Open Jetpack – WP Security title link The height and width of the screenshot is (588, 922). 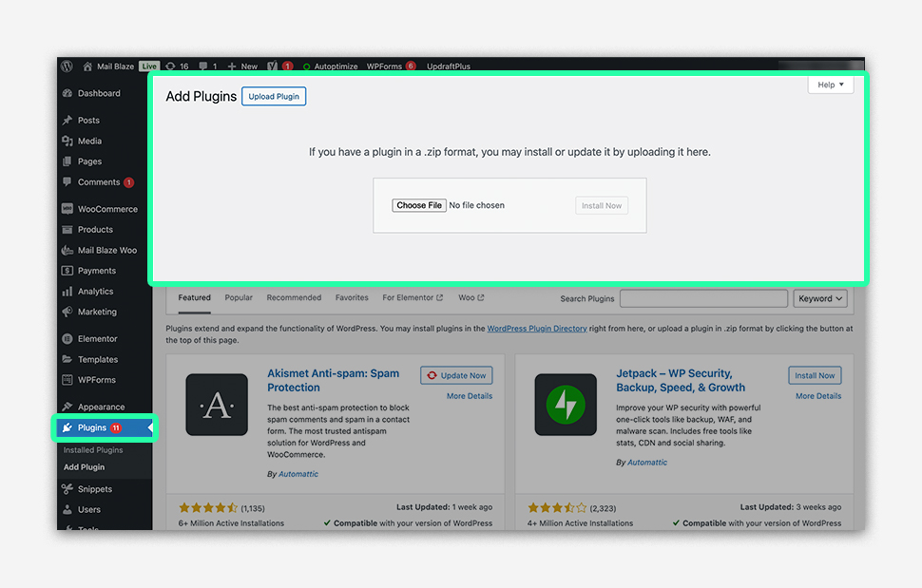681,380
